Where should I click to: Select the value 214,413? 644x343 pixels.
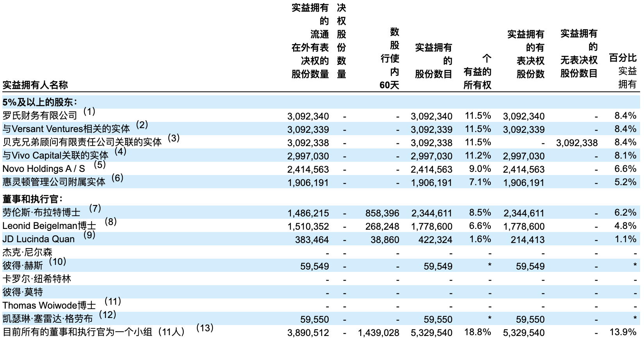point(528,240)
